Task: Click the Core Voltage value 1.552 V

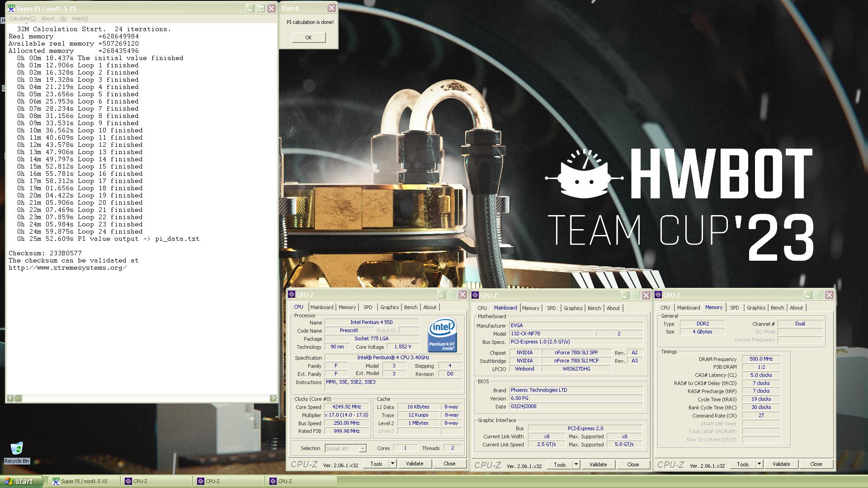Action: 403,347
